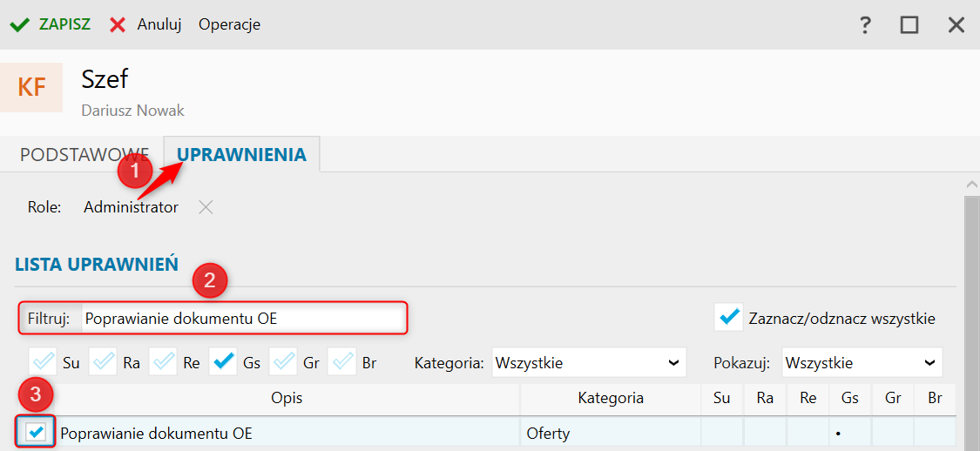Uncheck the Poprawianie dokumentu OE row checkbox

37,432
